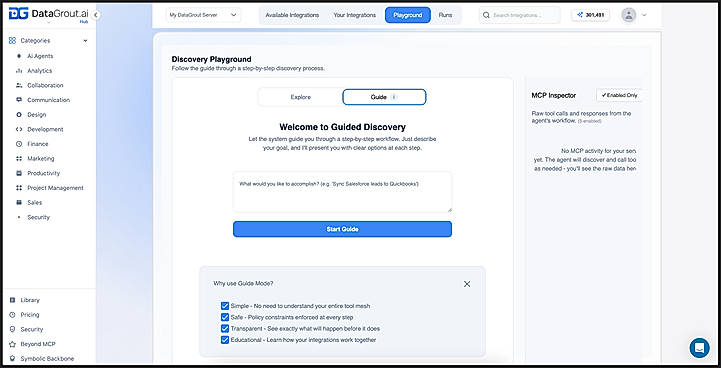The height and width of the screenshot is (368, 721).
Task: Select the Productivity category
Action: (43, 173)
